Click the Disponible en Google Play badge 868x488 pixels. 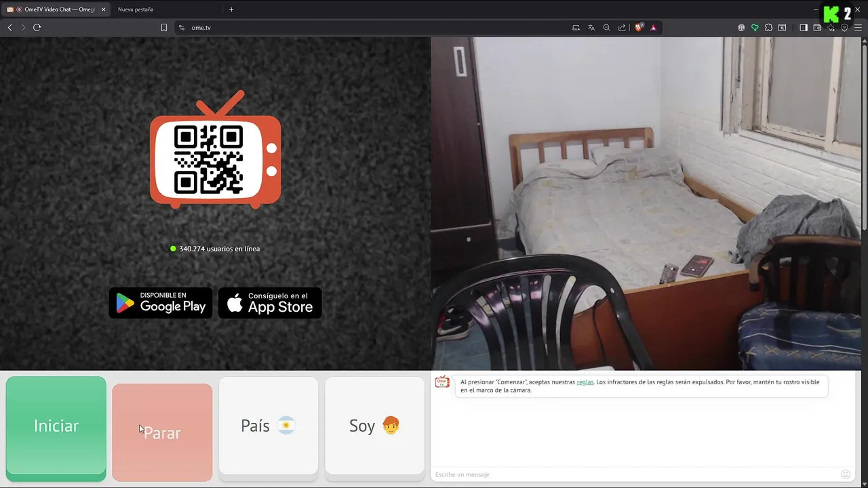click(161, 303)
